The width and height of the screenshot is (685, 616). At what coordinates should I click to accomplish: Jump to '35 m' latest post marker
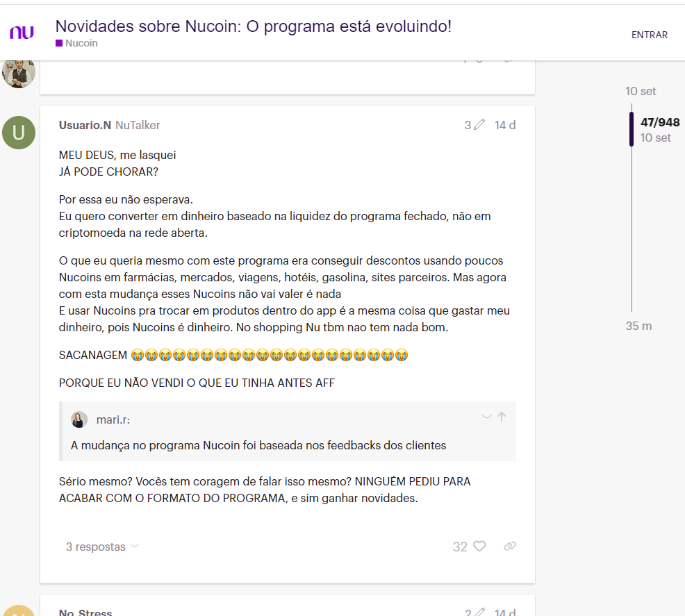point(638,326)
